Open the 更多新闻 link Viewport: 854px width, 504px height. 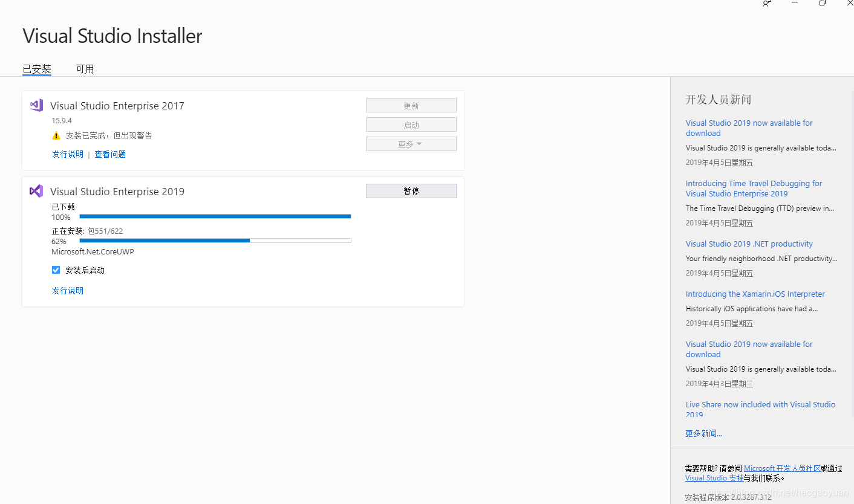[703, 433]
